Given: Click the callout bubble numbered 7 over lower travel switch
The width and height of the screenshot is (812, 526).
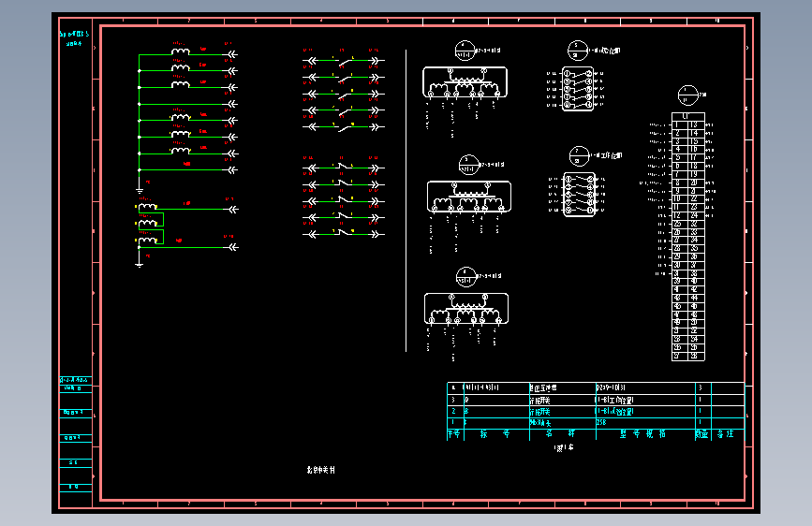Looking at the screenshot, I should 580,155.
